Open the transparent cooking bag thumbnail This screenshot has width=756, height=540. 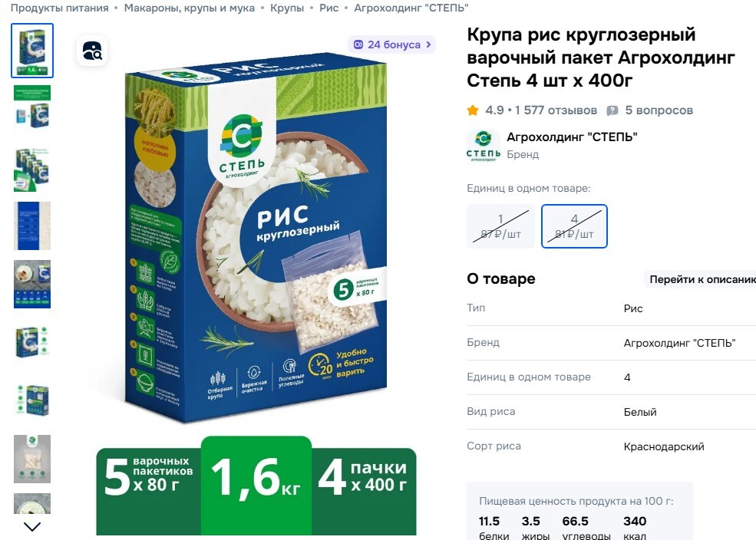[x=32, y=459]
